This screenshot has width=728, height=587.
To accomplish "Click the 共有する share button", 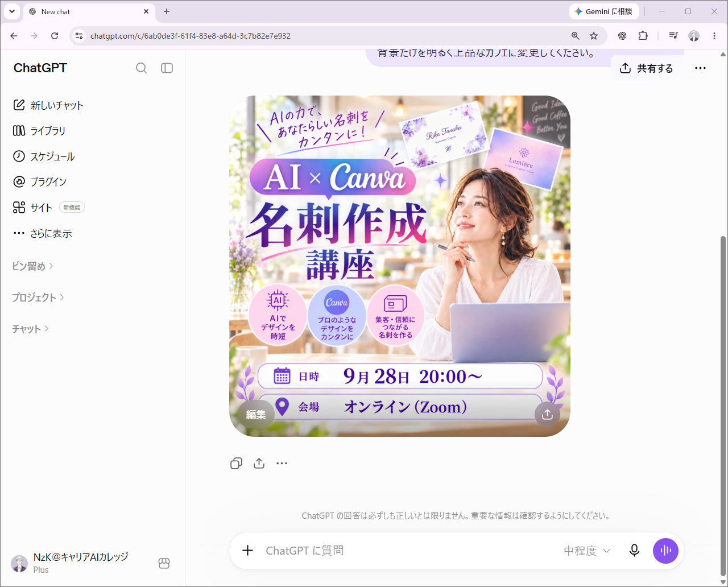I will tap(646, 68).
